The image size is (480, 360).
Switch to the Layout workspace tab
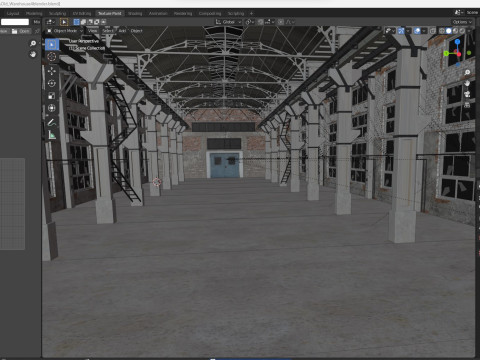(x=13, y=13)
